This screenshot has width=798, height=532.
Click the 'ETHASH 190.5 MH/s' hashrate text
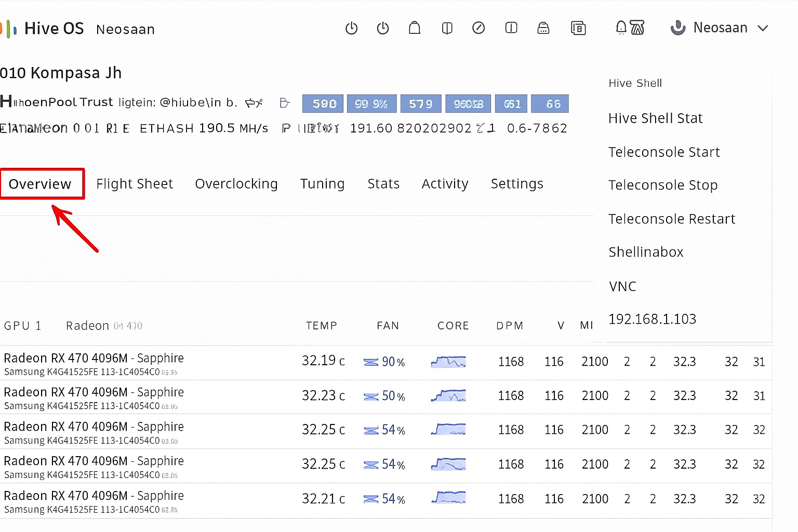[x=204, y=128]
